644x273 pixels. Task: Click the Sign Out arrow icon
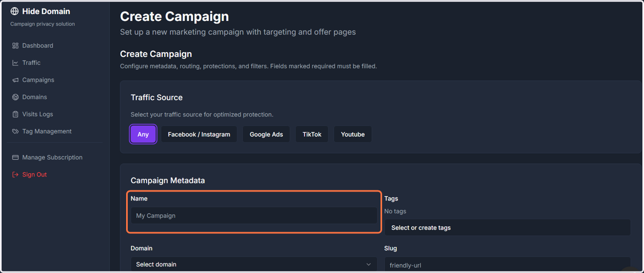tap(15, 175)
